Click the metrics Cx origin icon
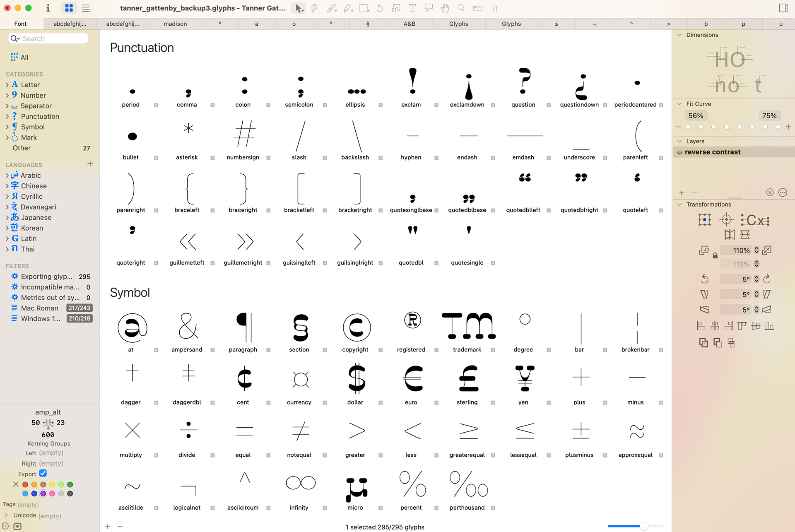795x532 pixels. point(755,220)
